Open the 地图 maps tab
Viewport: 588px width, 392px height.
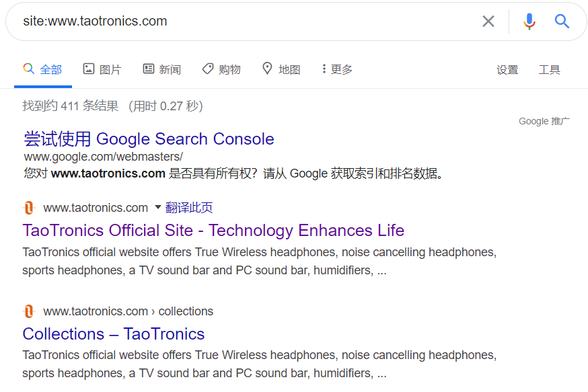pos(281,69)
